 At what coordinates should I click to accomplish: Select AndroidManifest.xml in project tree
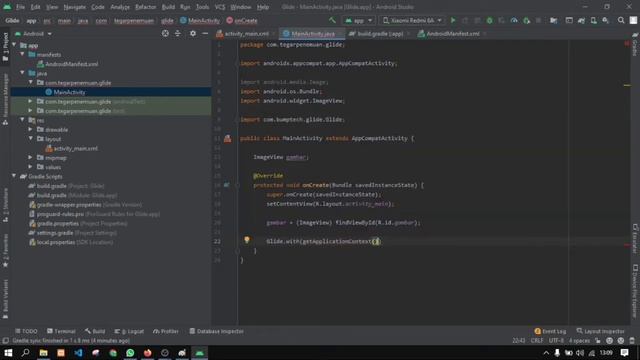tap(68, 64)
